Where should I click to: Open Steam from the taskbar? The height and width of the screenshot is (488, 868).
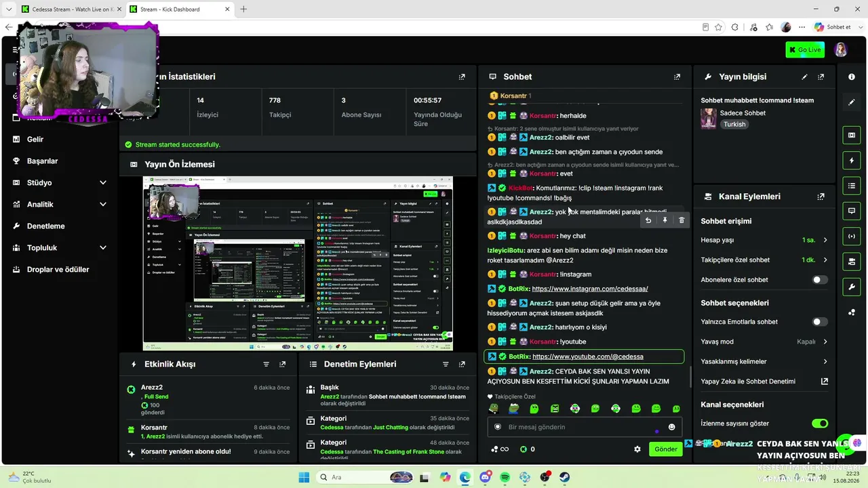pos(565,477)
